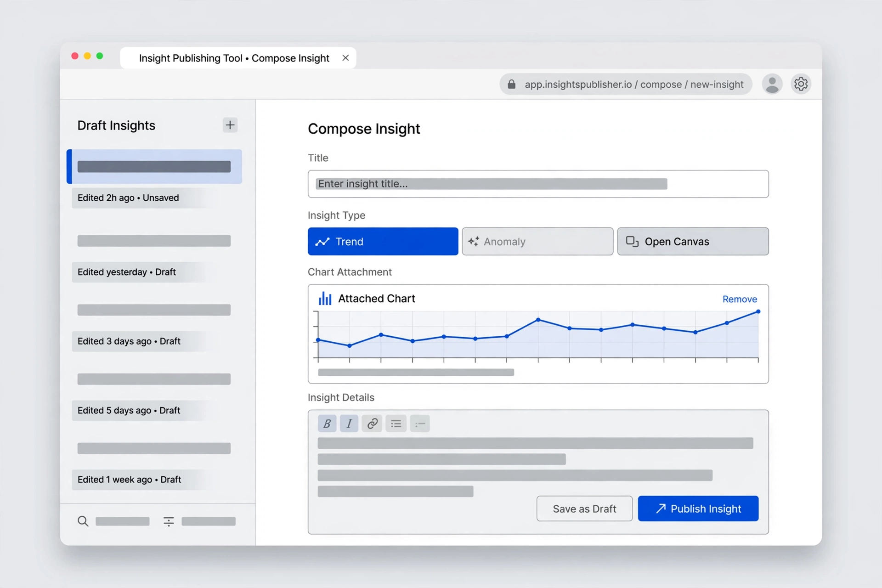Open the filter sliders icon in sidebar

[x=169, y=521]
